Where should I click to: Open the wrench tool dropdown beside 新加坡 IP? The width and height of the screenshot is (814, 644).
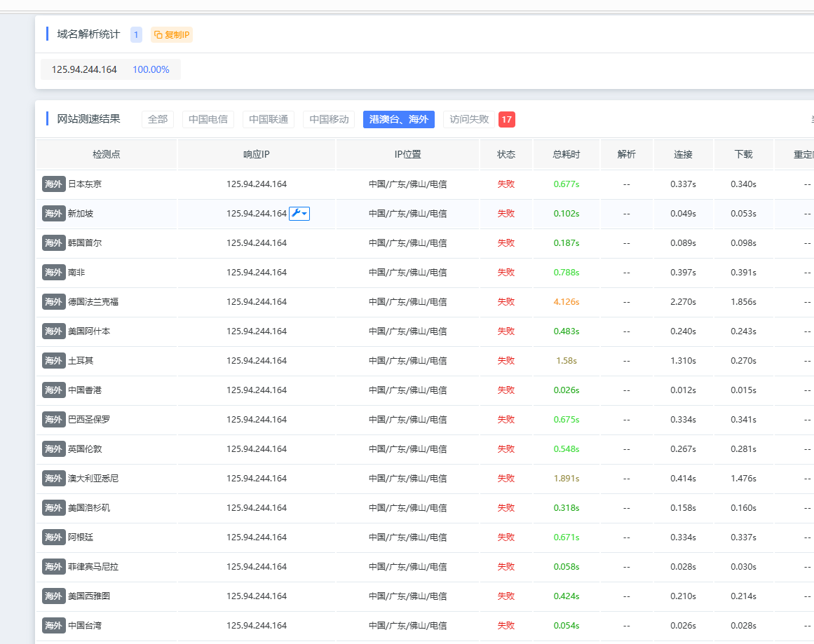click(299, 213)
